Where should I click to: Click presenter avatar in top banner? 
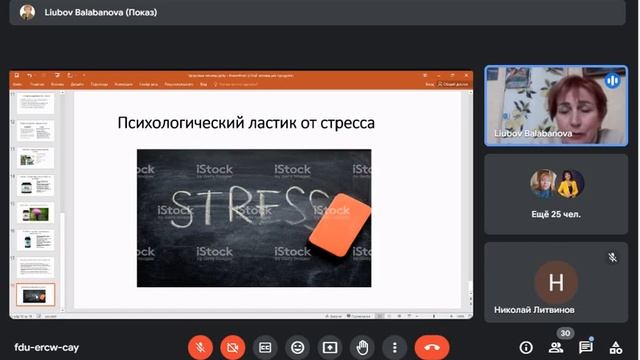pyautogui.click(x=27, y=12)
